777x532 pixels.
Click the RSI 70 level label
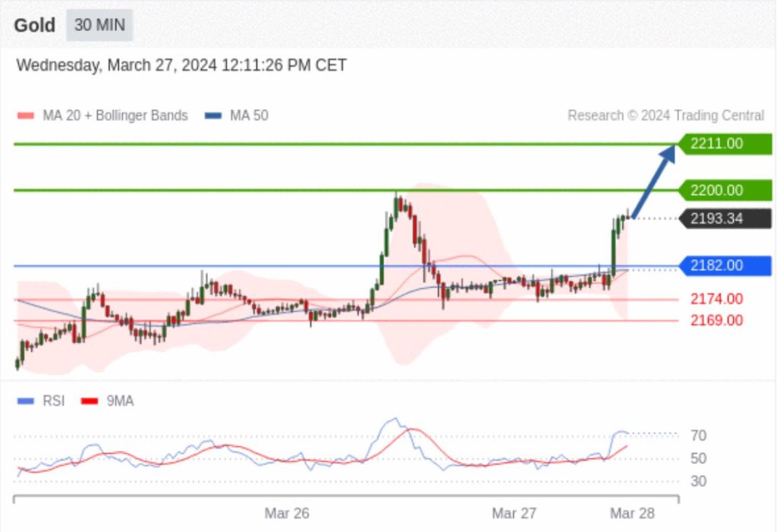(x=698, y=436)
